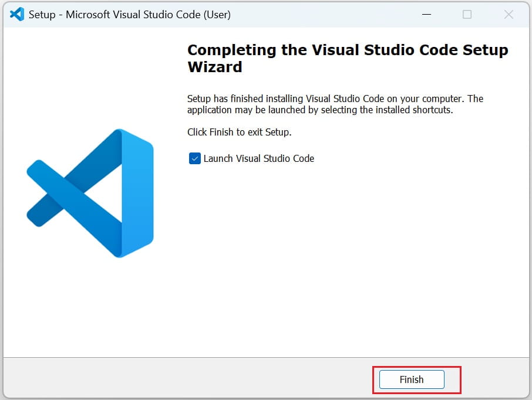The height and width of the screenshot is (400, 532).
Task: Click the Launch Visual Studio Code label text
Action: point(260,158)
